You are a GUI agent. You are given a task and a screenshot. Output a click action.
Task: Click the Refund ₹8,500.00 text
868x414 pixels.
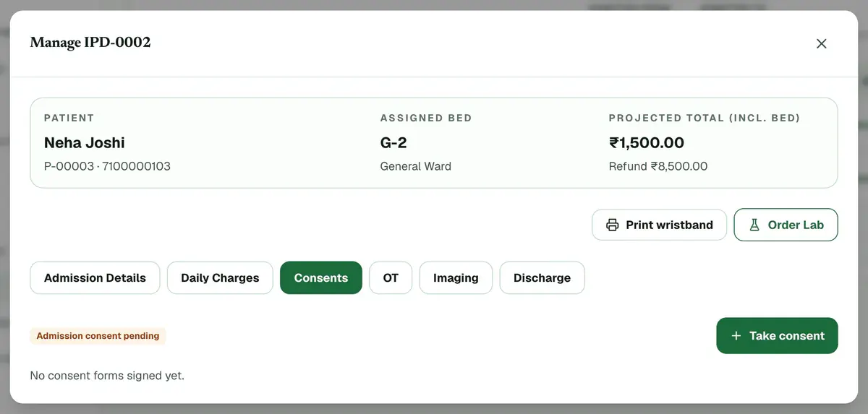click(658, 166)
